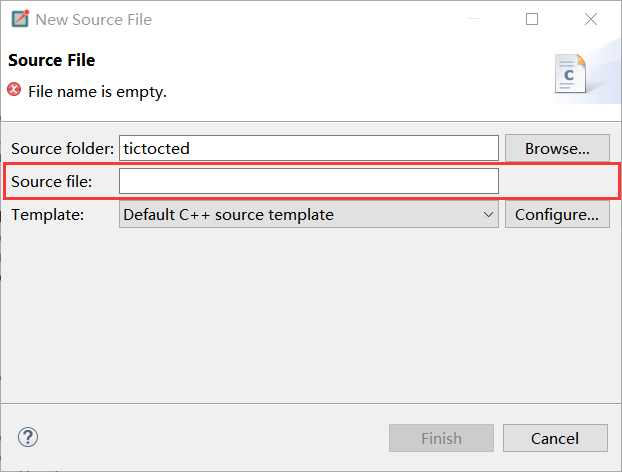Click the Source file label
Screen dimensions: 622x472
pyautogui.click(x=52, y=181)
